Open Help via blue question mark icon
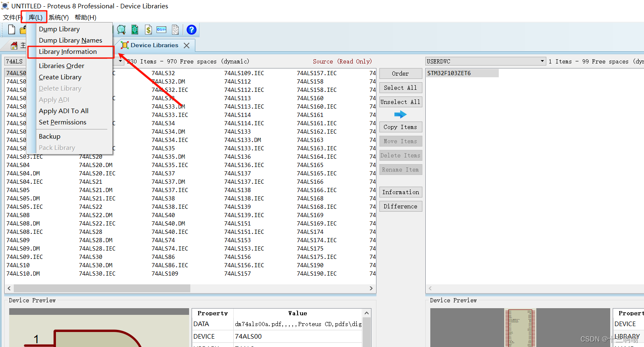The width and height of the screenshot is (644, 347). pyautogui.click(x=192, y=30)
